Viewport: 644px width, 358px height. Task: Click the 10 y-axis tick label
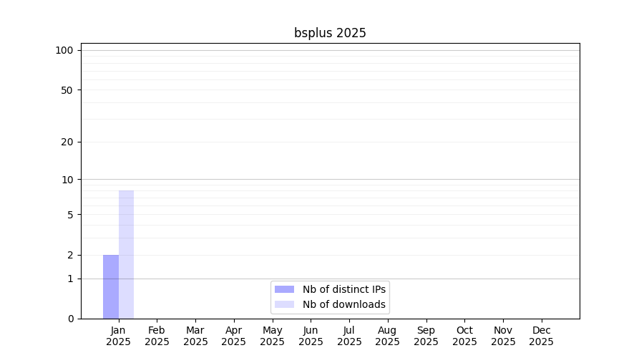(x=67, y=180)
